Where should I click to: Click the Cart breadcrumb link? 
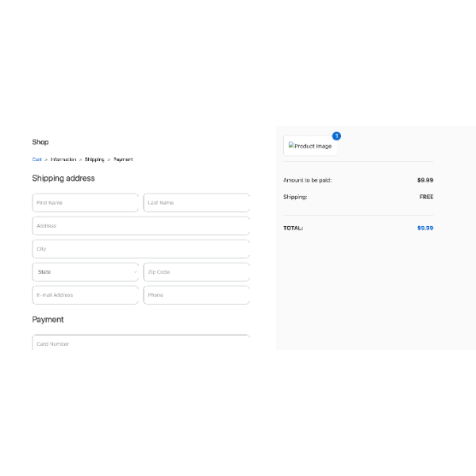click(x=36, y=159)
